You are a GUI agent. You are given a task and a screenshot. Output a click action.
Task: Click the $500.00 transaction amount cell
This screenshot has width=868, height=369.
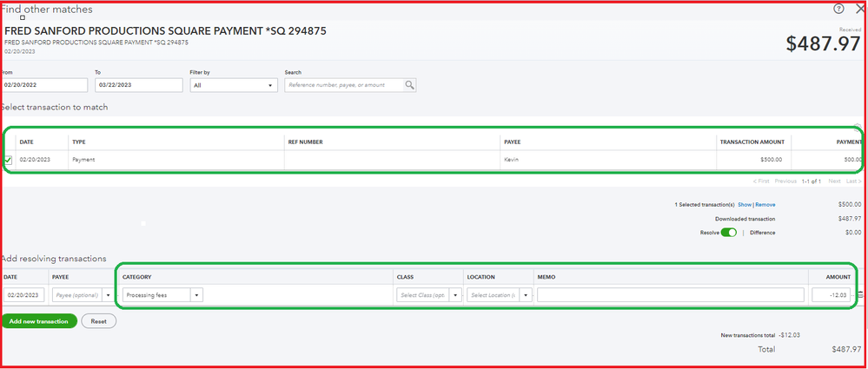(x=772, y=160)
